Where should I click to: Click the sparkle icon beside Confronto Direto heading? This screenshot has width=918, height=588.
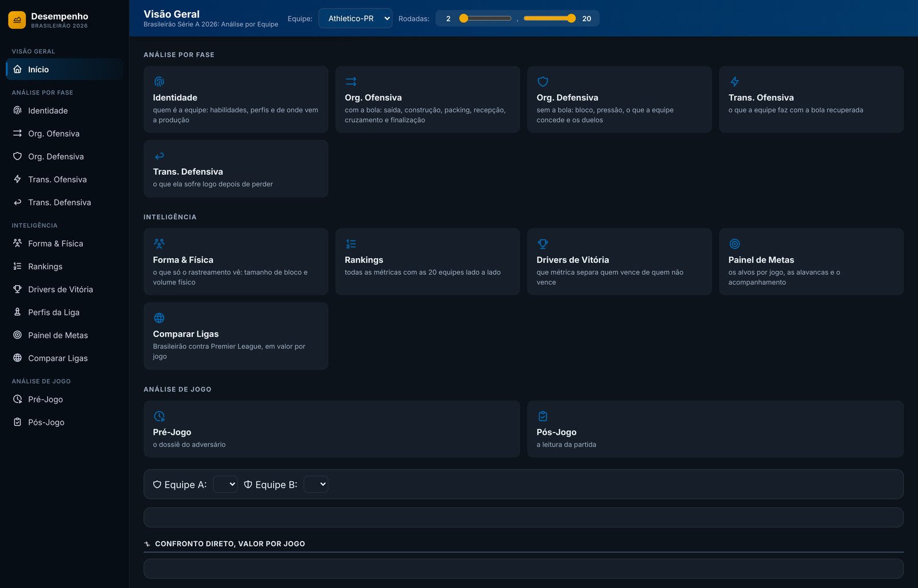pyautogui.click(x=147, y=544)
